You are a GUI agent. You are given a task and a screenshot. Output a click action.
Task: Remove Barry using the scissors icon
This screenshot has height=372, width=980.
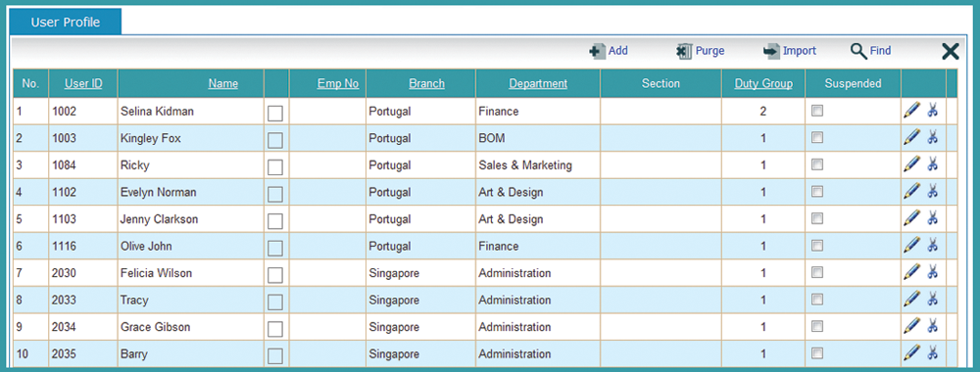point(933,352)
